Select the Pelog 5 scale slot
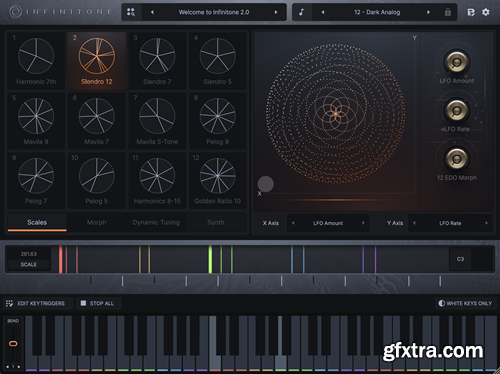Screen dimensions: 500x374 tap(97, 181)
